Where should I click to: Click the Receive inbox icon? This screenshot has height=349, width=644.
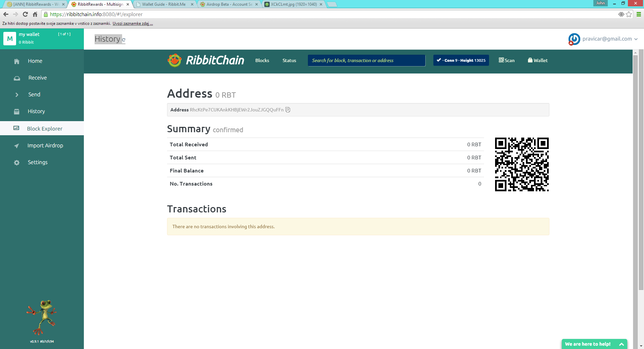[17, 78]
